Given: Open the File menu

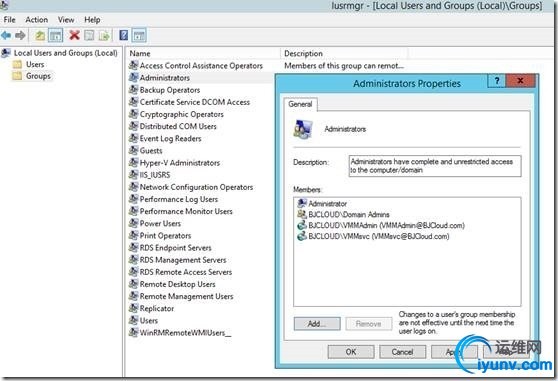Looking at the screenshot, I should coord(9,20).
